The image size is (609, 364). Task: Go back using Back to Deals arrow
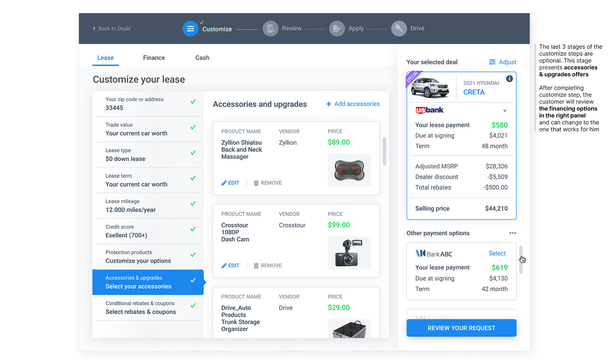(x=94, y=29)
